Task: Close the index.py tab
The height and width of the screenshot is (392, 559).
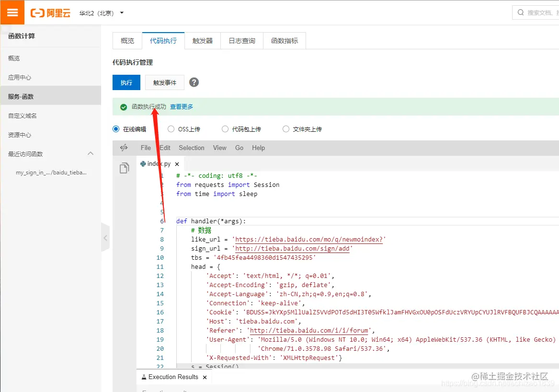Action: tap(177, 164)
